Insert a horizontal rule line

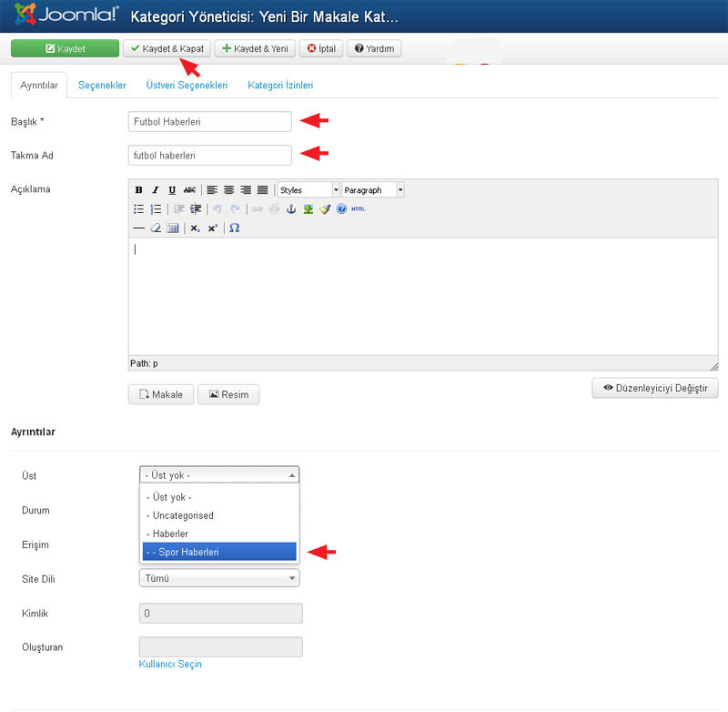click(138, 228)
